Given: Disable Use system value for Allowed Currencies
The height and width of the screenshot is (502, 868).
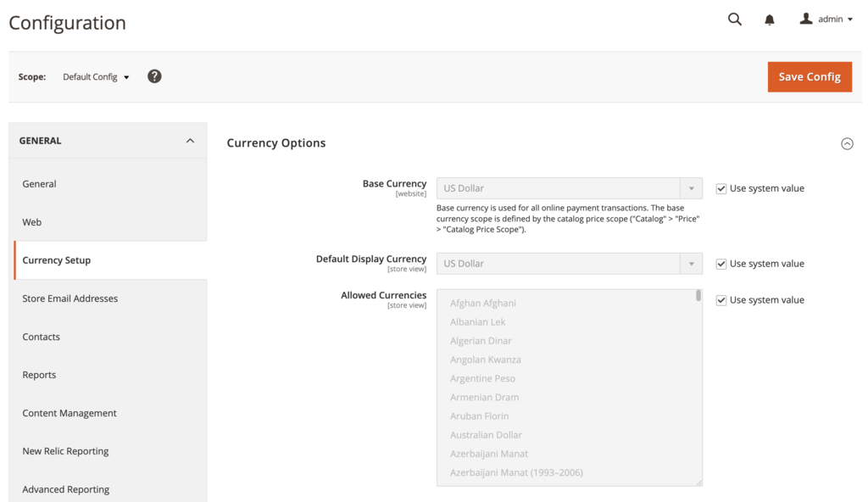Looking at the screenshot, I should [721, 299].
